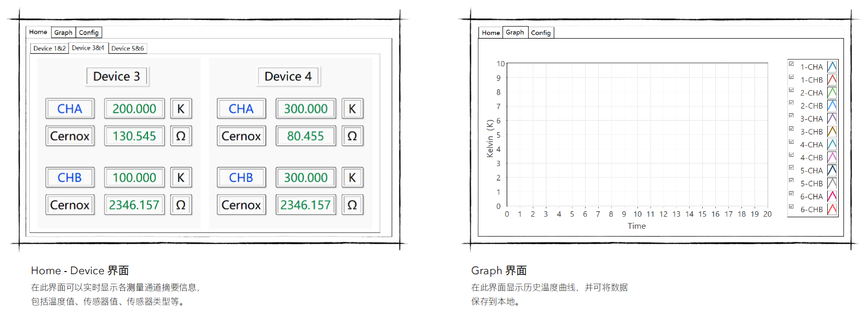Toggle the 4-CHA series checkbox

tap(791, 142)
